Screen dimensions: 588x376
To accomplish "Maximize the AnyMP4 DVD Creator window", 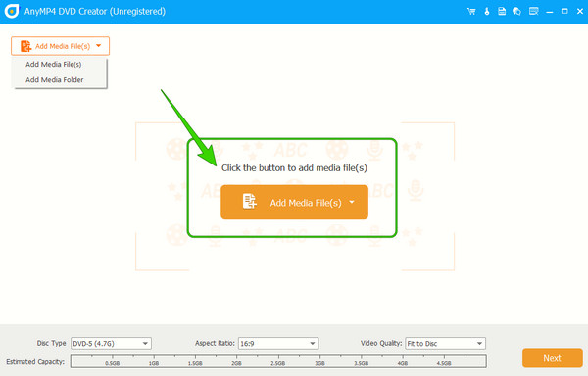I will click(x=564, y=11).
